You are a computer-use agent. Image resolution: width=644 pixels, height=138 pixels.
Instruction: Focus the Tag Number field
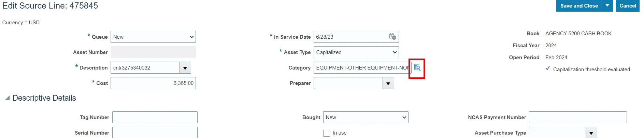coord(155,117)
